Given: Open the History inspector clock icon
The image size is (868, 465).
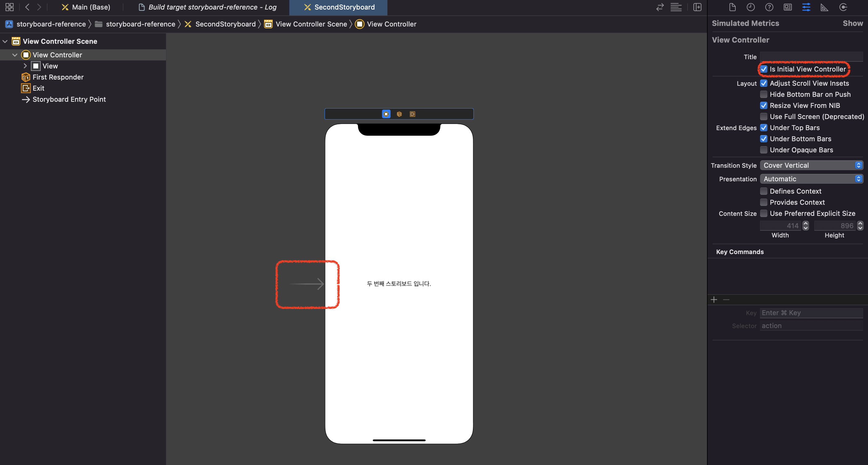Looking at the screenshot, I should 750,7.
